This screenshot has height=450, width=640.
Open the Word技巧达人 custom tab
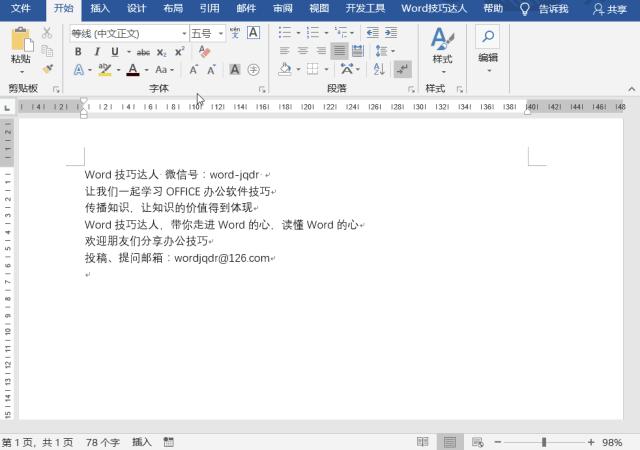(x=433, y=9)
